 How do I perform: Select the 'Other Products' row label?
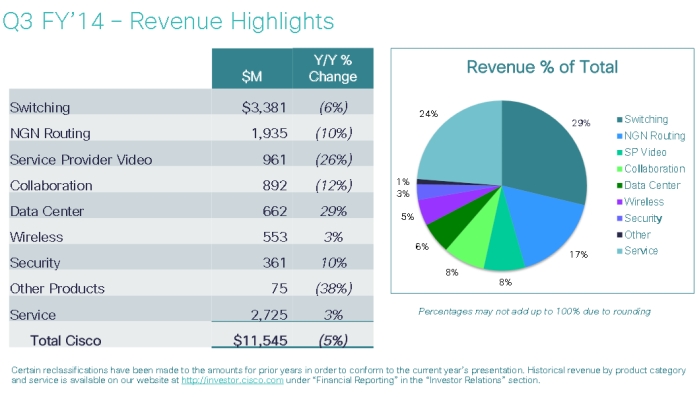57,289
